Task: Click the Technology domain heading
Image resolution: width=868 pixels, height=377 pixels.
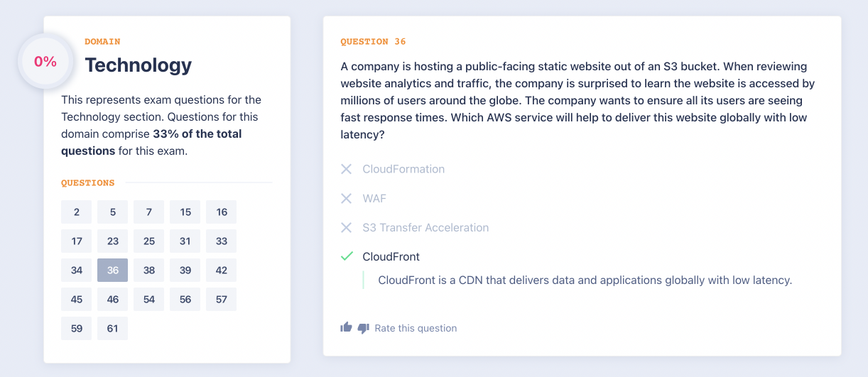Action: pyautogui.click(x=139, y=65)
